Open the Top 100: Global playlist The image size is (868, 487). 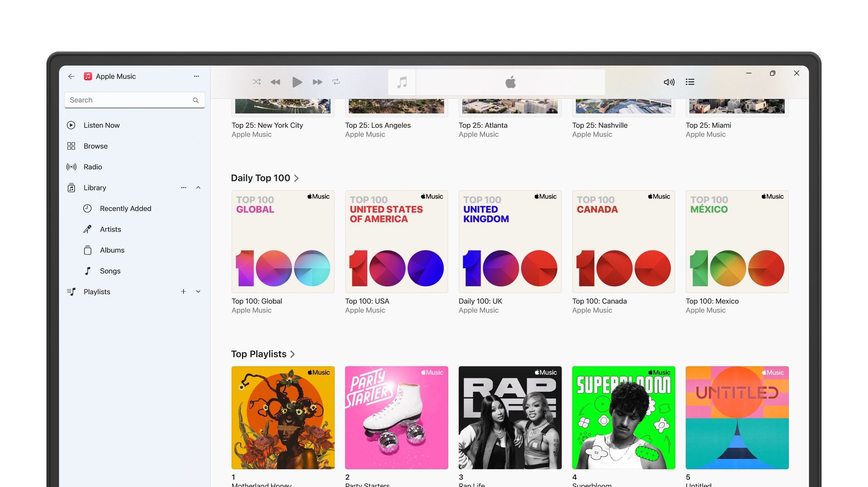pos(283,241)
